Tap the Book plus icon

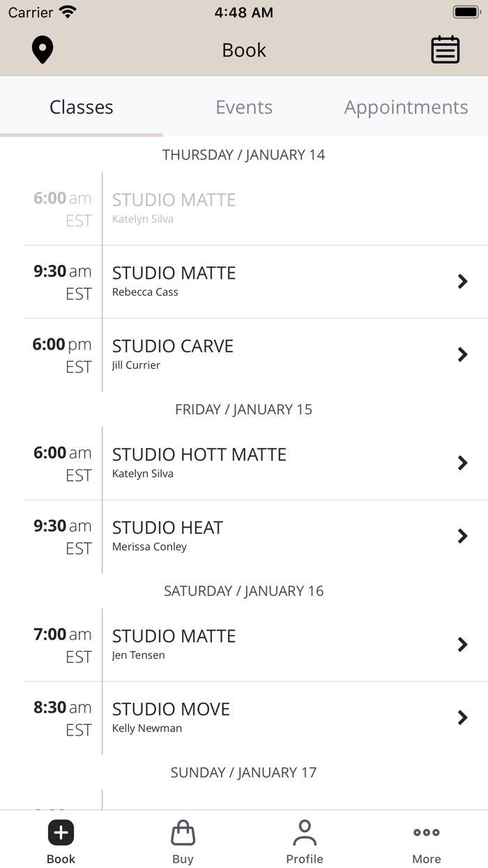[61, 832]
